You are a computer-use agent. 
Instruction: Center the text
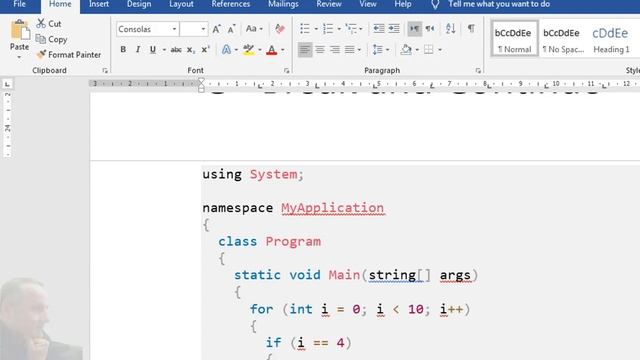[320, 50]
